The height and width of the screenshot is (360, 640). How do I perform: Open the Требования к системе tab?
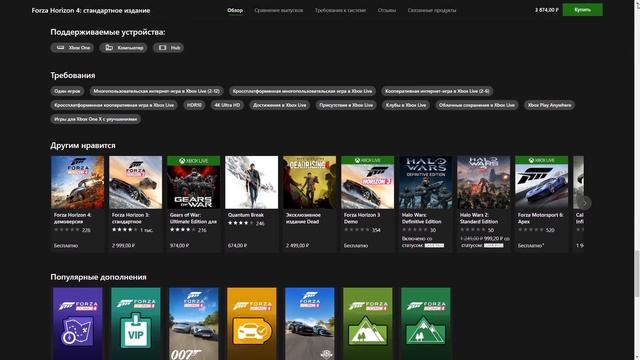[340, 10]
